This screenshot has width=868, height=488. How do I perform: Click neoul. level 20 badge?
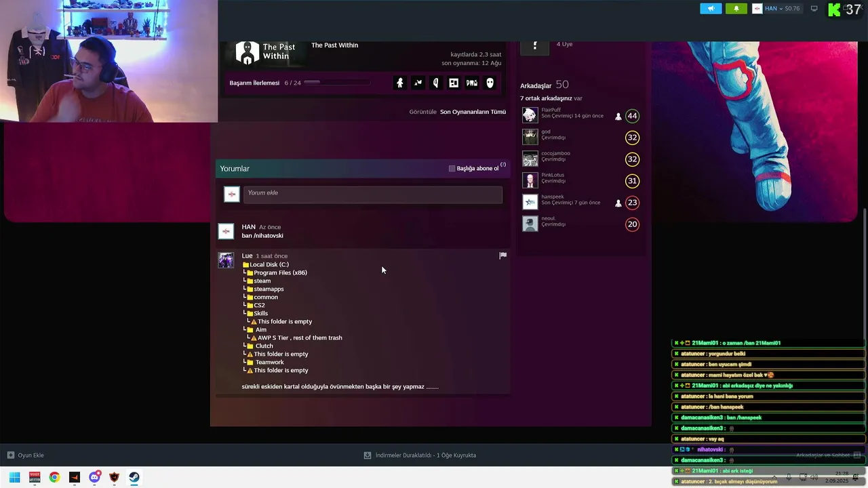pos(632,224)
